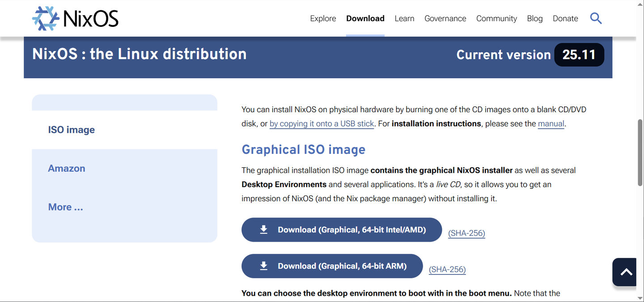The image size is (644, 302).
Task: Click the 'Graphical ISO image' heading
Action: (303, 149)
